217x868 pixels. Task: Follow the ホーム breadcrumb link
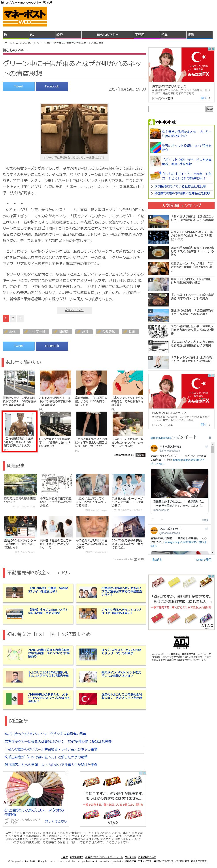tap(8, 43)
